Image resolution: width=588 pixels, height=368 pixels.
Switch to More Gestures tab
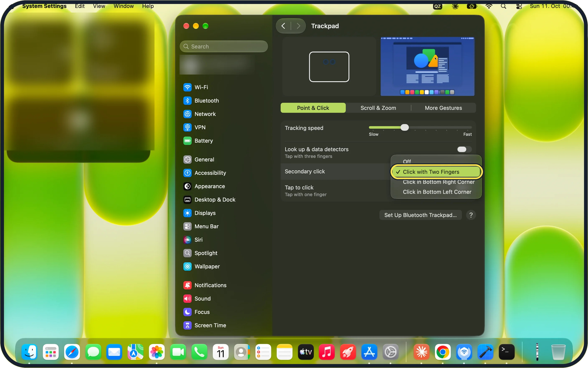pos(443,108)
